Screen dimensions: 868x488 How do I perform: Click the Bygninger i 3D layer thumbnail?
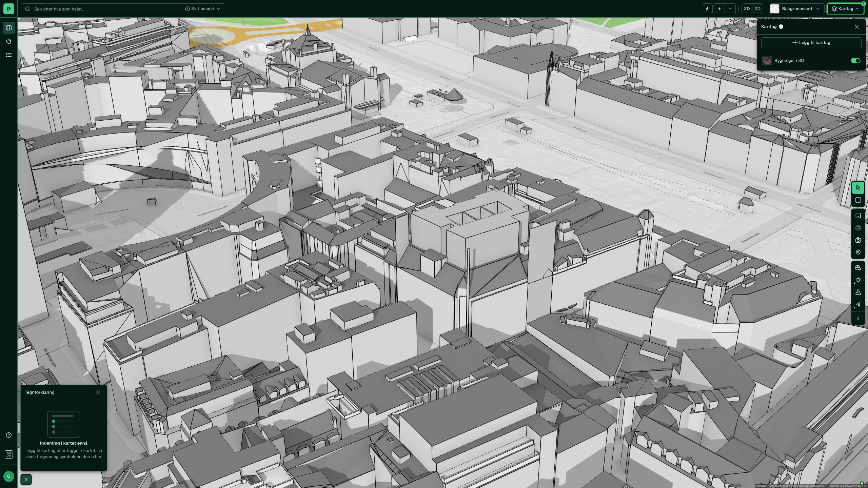click(x=767, y=61)
